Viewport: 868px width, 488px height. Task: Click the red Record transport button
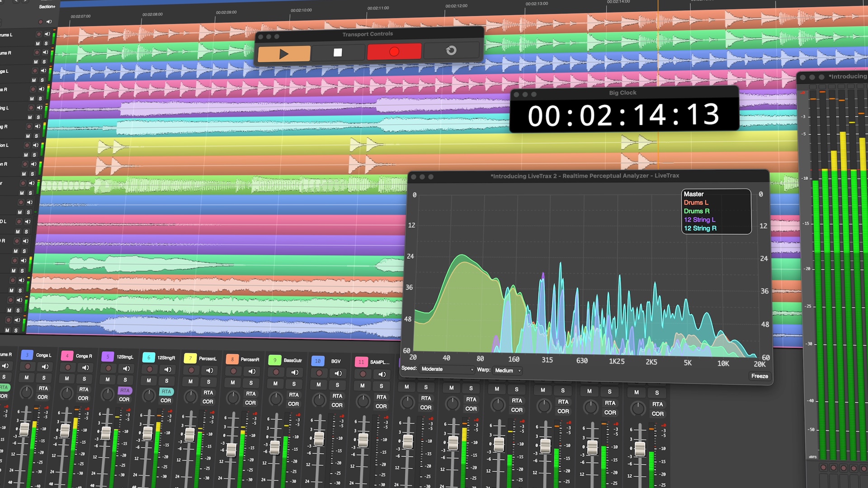pos(394,52)
